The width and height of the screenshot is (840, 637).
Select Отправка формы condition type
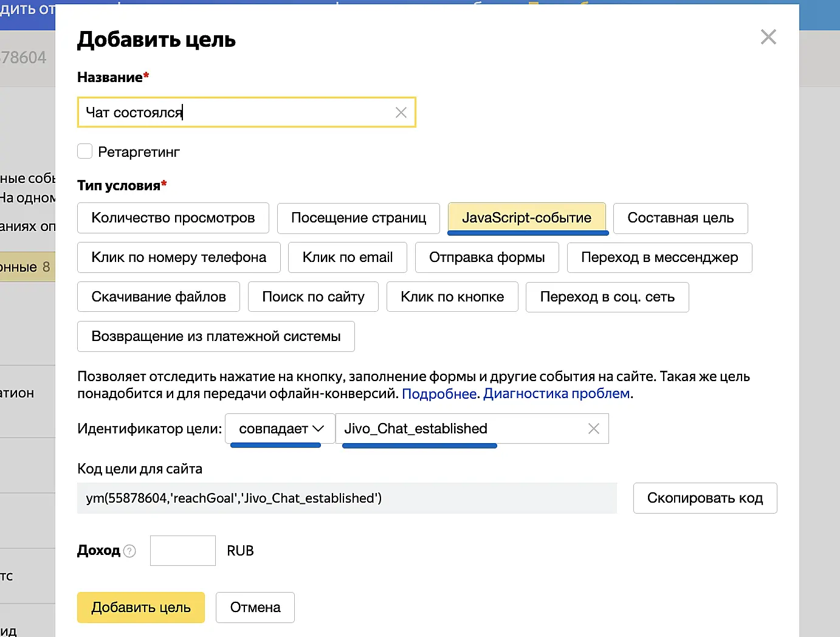487,258
